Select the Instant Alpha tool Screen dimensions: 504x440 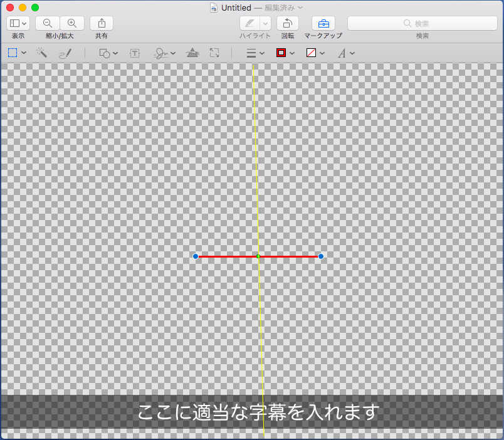[x=41, y=53]
